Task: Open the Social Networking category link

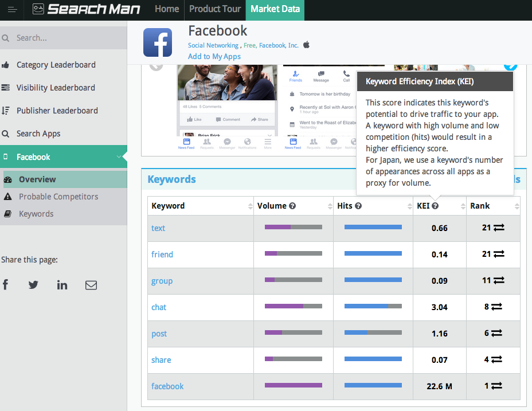Action: point(213,45)
